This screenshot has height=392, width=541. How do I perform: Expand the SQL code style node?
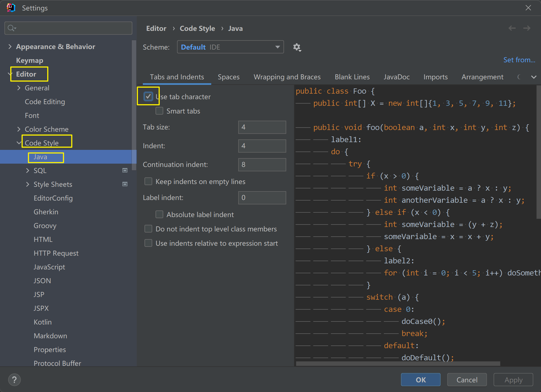pyautogui.click(x=28, y=171)
